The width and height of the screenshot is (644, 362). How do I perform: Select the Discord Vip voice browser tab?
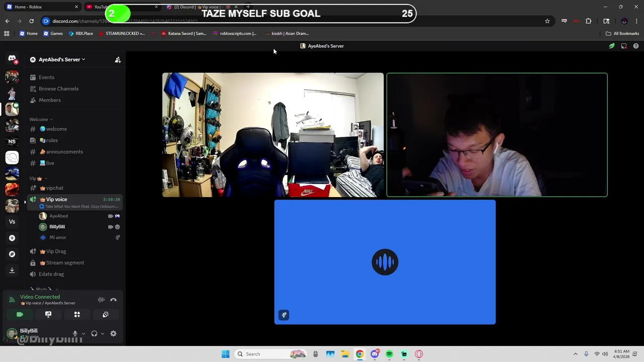[201, 7]
